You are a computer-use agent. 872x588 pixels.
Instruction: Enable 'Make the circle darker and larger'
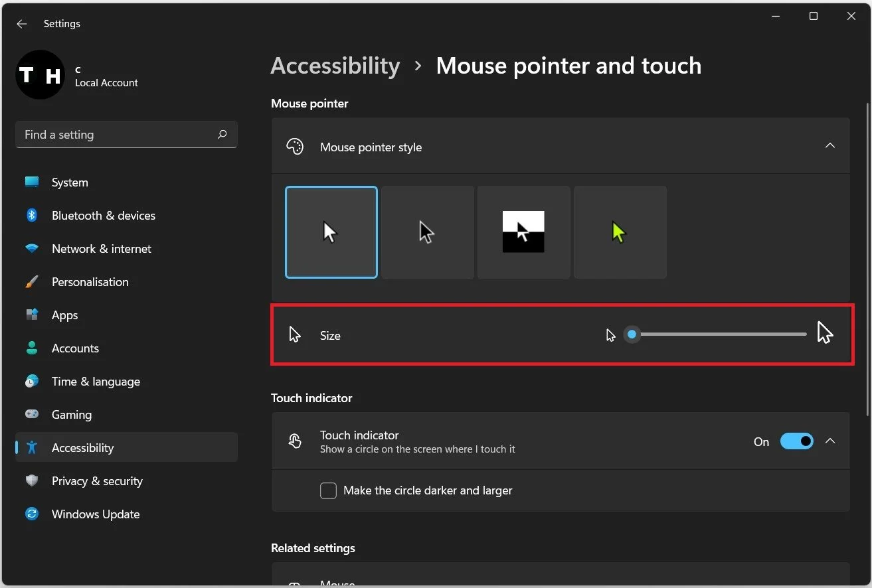point(328,490)
